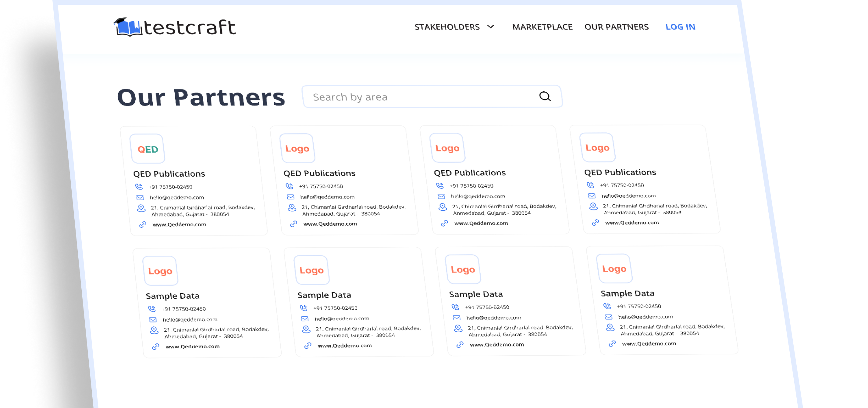Open www.Qeddemo.com in third QED Publications card

coord(481,223)
